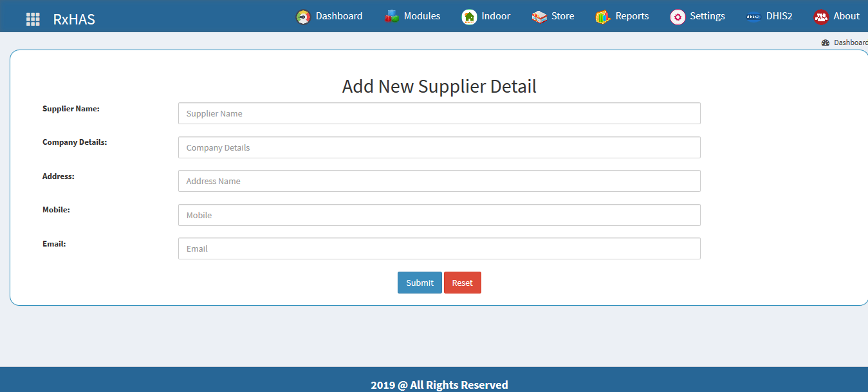This screenshot has height=392, width=868.
Task: Navigate via the Dashboard breadcrumb link
Action: point(849,42)
